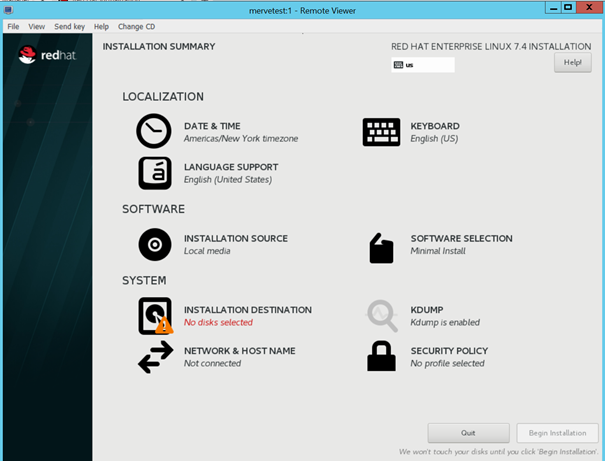Click the KEYBOARD label
Screen dimensions: 605x461
pos(435,126)
